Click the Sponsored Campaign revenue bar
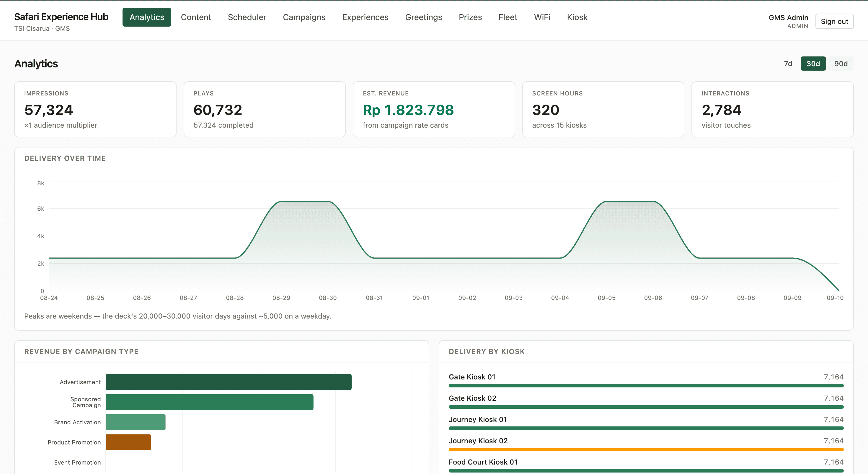 coord(209,402)
